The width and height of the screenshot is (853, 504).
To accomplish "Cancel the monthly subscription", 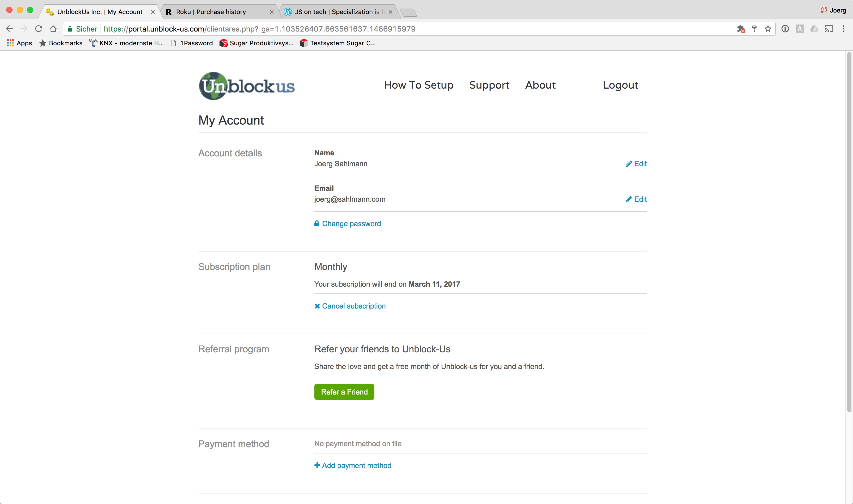I will pyautogui.click(x=350, y=306).
